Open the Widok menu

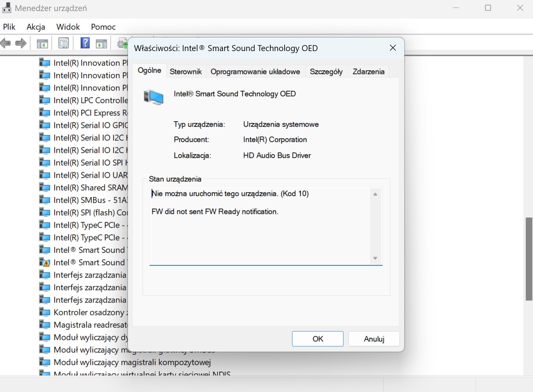[68, 27]
